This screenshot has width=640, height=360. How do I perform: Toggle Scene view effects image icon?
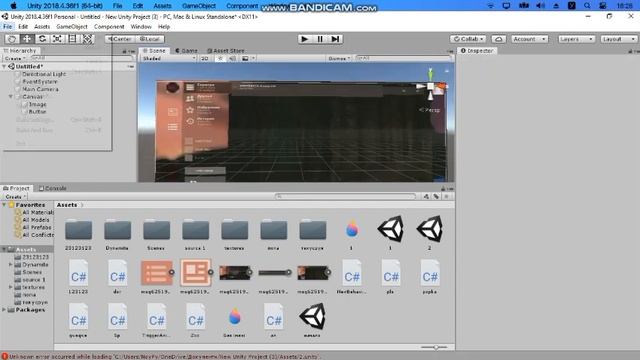[245, 58]
